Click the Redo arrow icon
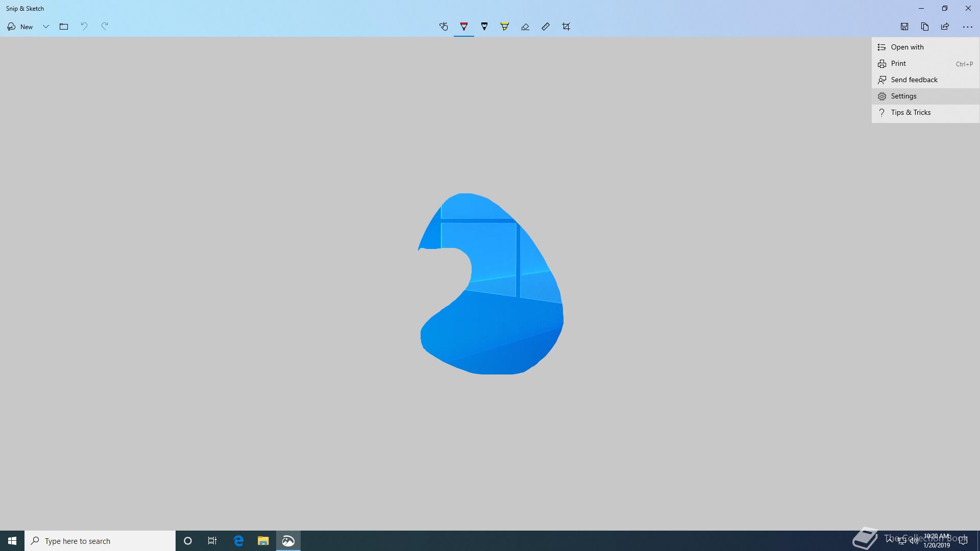Screen dimensions: 980x551 tap(105, 27)
